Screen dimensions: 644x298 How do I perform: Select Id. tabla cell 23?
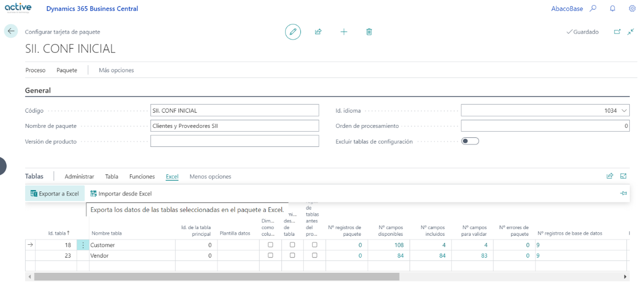(56, 256)
